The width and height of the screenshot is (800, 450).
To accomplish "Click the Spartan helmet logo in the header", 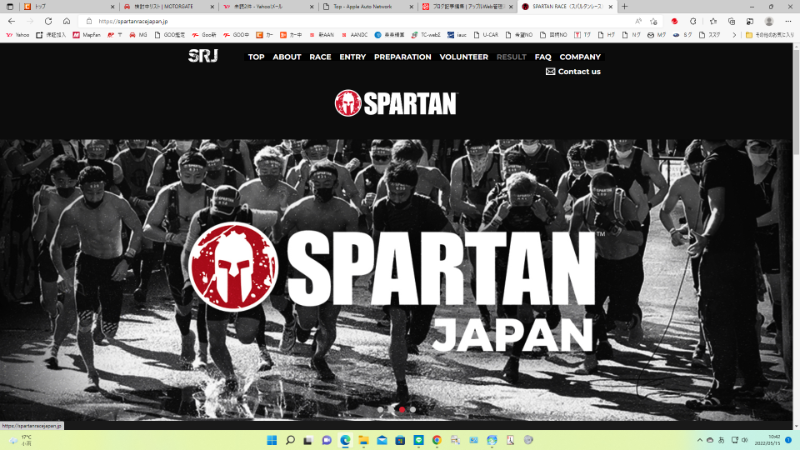I will (396, 103).
